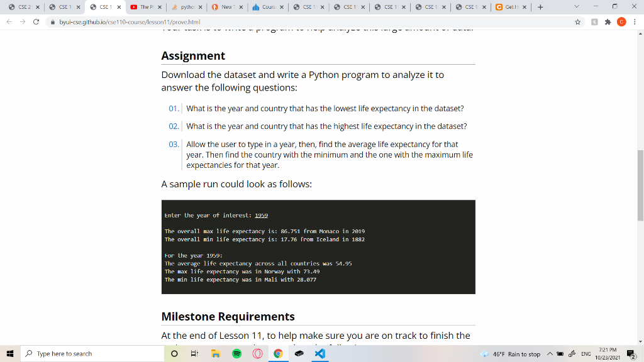Open the Chrome profile avatar
This screenshot has height=362, width=644.
point(621,22)
